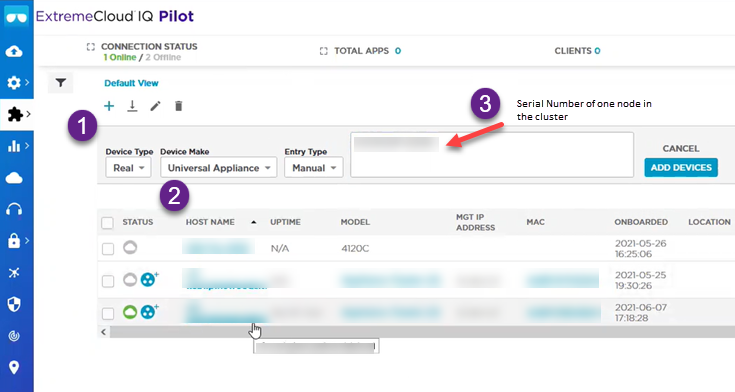This screenshot has height=392, width=735.
Task: Expand the puzzle piece menu chevron
Action: click(29, 114)
